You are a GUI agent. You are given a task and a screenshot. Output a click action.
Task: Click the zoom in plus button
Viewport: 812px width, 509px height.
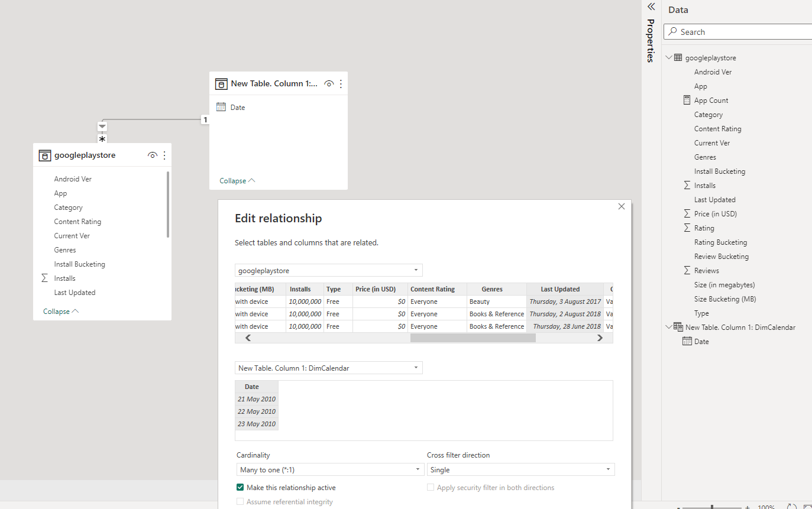(748, 507)
